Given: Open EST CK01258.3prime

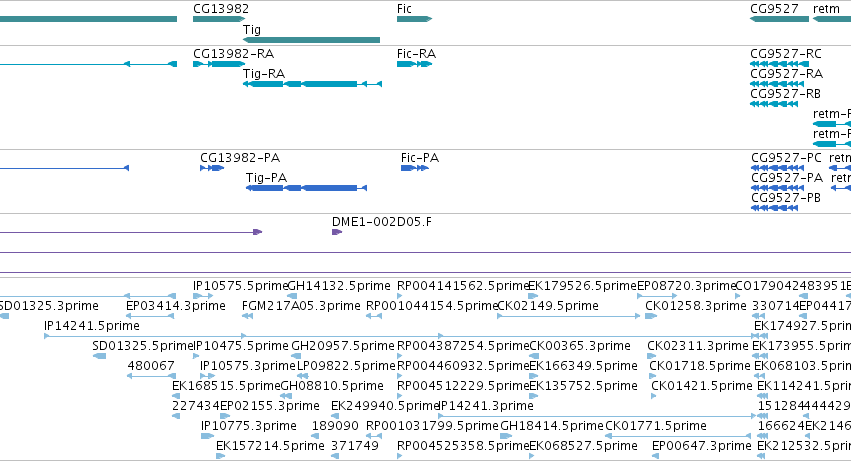Looking at the screenshot, I should tap(696, 306).
